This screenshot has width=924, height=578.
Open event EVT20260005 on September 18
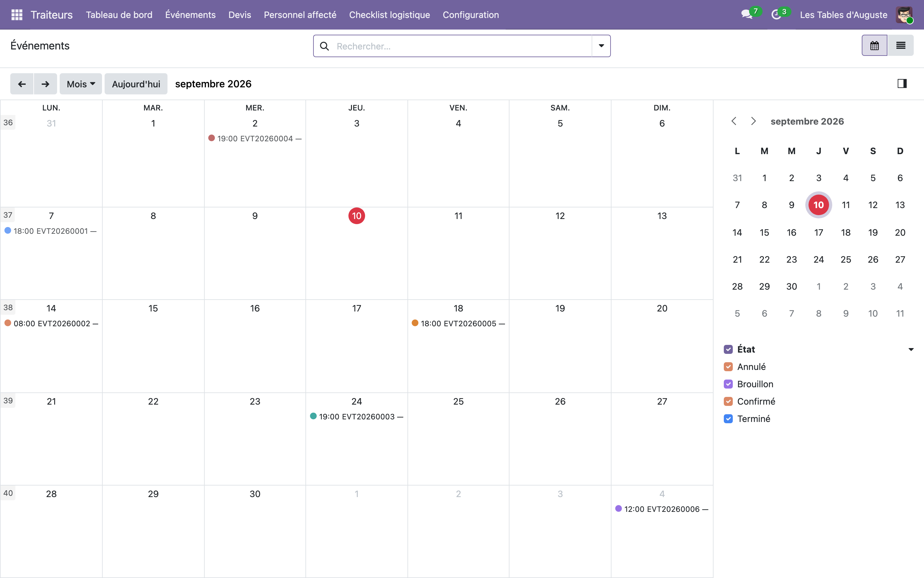click(458, 323)
